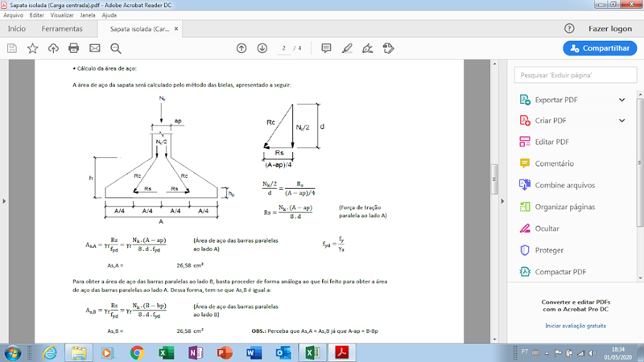Expand the Exportar PDF options chevron
The width and height of the screenshot is (644, 362).
pyautogui.click(x=621, y=100)
